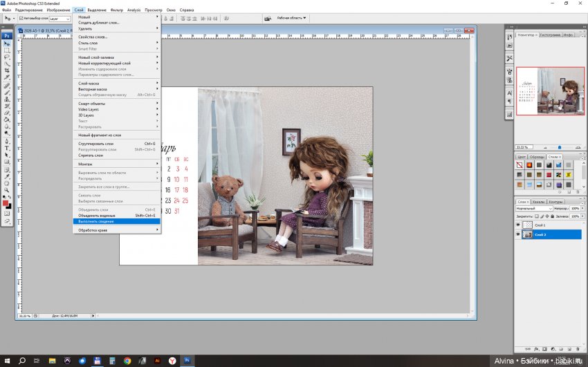The image size is (588, 367).
Task: Select the Zoom tool in toolbox
Action: [x=7, y=190]
